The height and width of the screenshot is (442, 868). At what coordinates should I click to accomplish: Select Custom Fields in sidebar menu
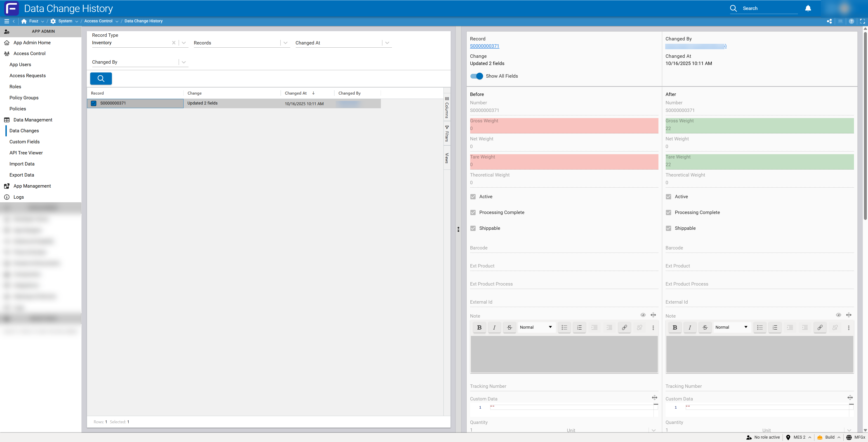(25, 142)
